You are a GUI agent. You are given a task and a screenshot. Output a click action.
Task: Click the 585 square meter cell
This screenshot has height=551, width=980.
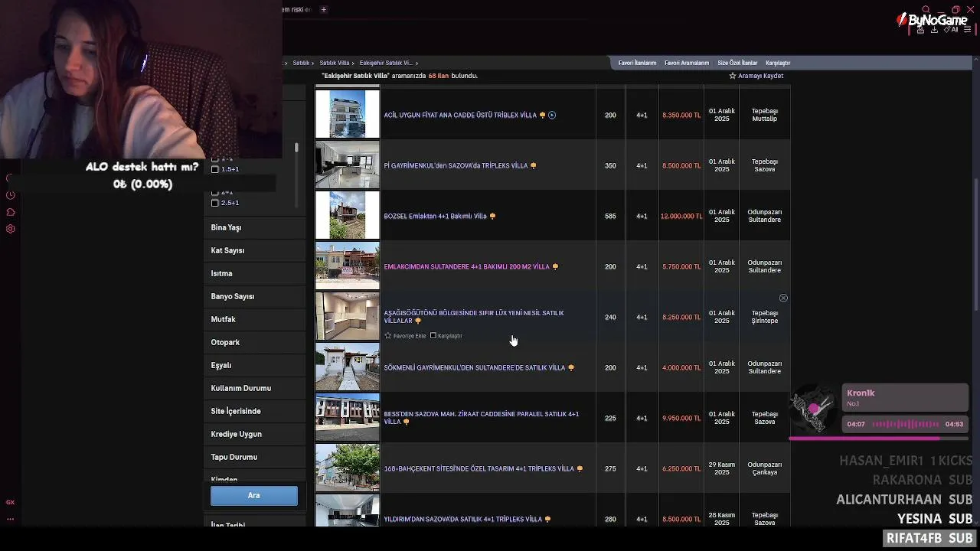pos(610,216)
